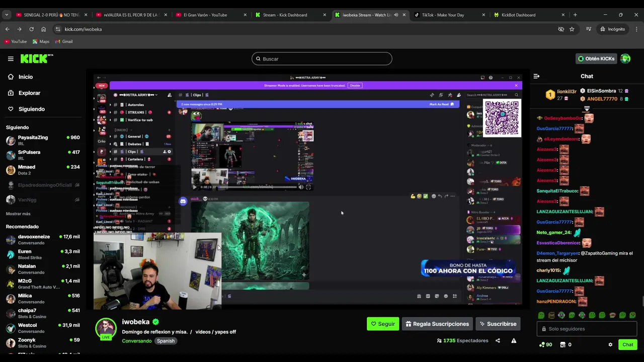Image resolution: width=644 pixels, height=362 pixels.
Task: Switch to El Gran Varón YouTube tab
Action: (211, 15)
